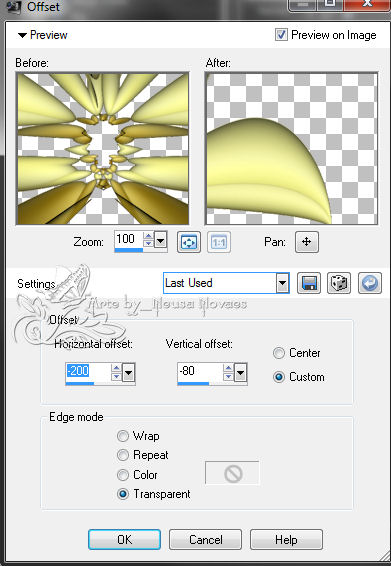Click the Zoom field's blue meter bar

click(x=129, y=250)
